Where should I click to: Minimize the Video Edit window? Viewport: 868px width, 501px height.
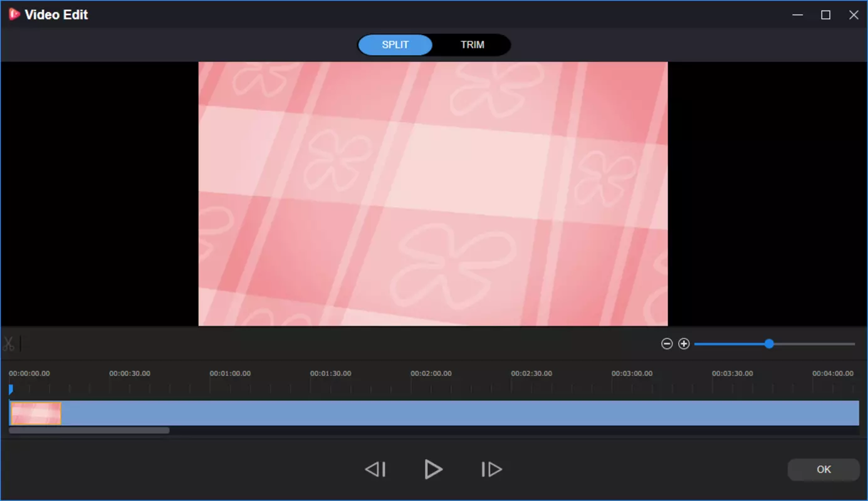tap(798, 14)
